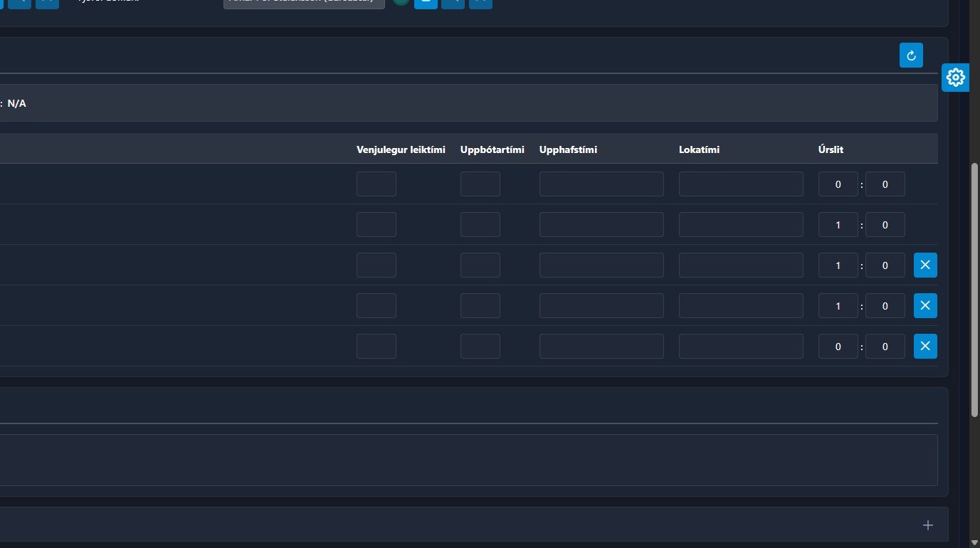The width and height of the screenshot is (980, 548).
Task: Click first row's right Úrslit score box
Action: pyautogui.click(x=885, y=184)
